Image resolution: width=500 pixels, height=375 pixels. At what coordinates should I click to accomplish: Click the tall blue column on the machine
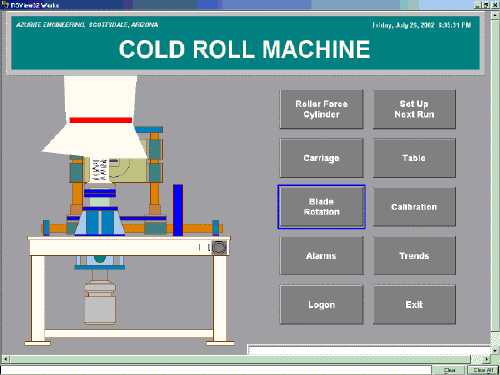pos(178,210)
